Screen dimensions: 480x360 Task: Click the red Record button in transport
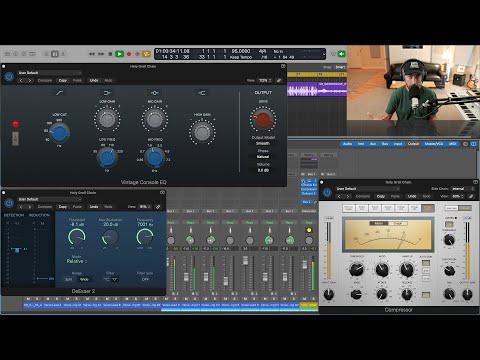129,54
